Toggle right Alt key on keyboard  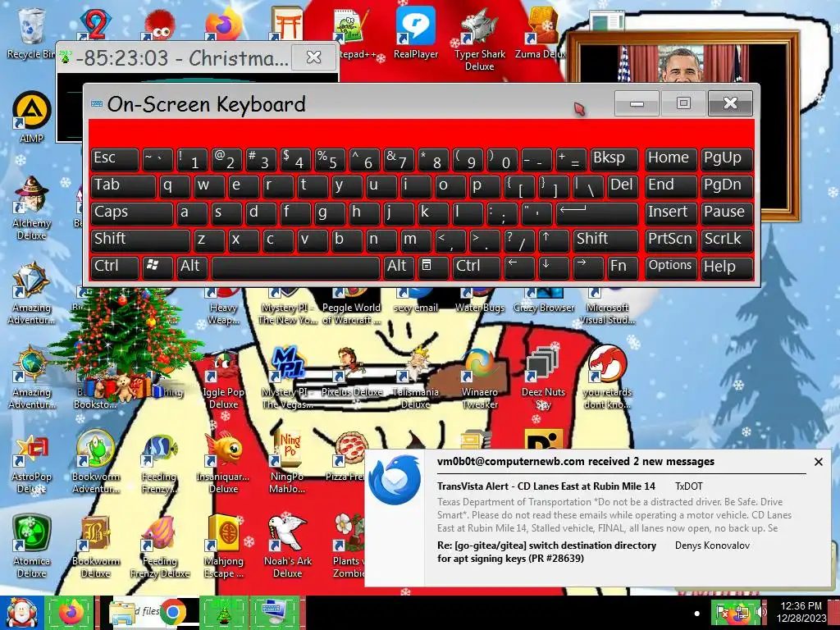(399, 267)
